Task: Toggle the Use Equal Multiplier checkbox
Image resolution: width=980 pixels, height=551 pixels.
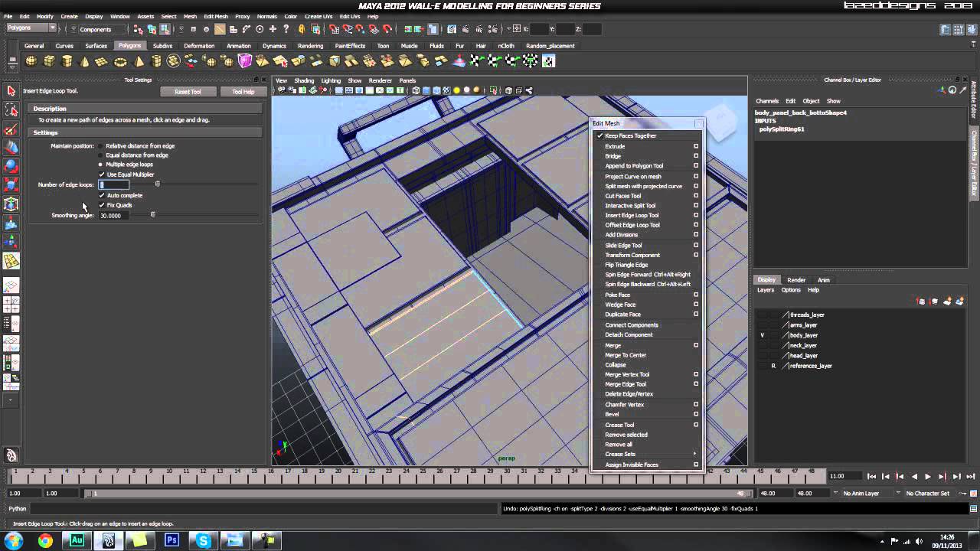Action: pyautogui.click(x=102, y=174)
